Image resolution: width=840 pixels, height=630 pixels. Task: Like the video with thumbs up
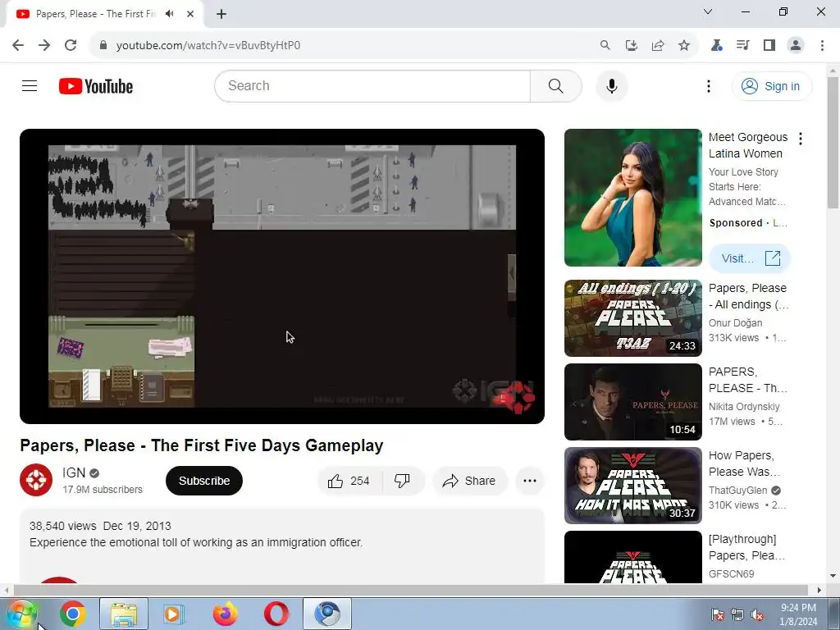point(349,481)
